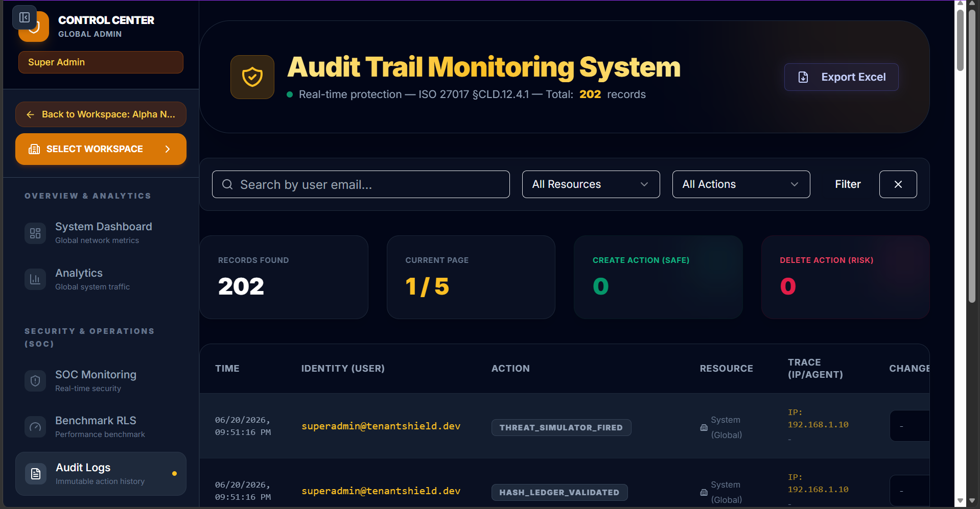Click the Audit Logs document icon
980x509 pixels.
[36, 474]
